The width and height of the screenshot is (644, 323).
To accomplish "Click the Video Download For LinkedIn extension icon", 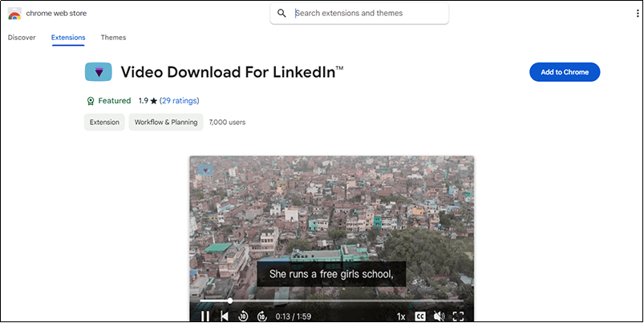I will pyautogui.click(x=99, y=72).
